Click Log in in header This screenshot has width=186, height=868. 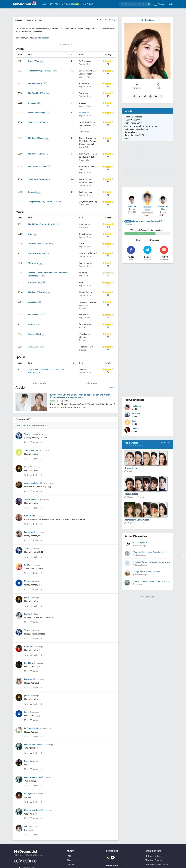[170, 4]
